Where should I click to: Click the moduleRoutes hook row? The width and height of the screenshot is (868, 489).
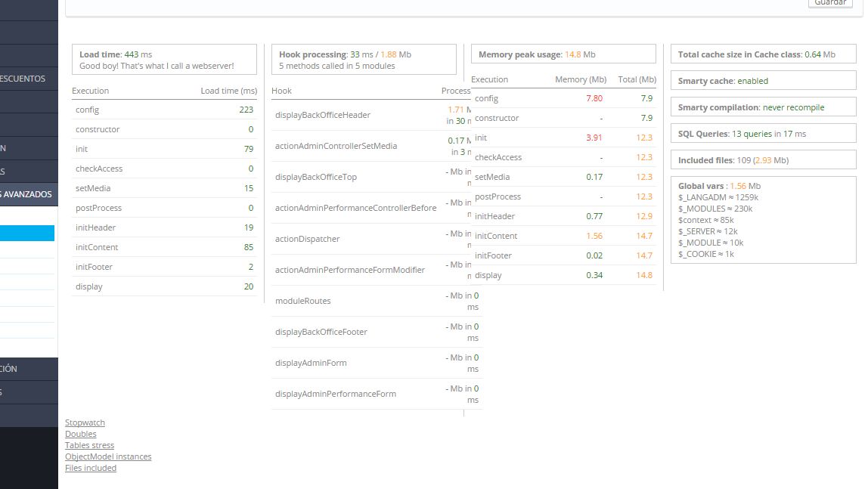[x=377, y=301]
